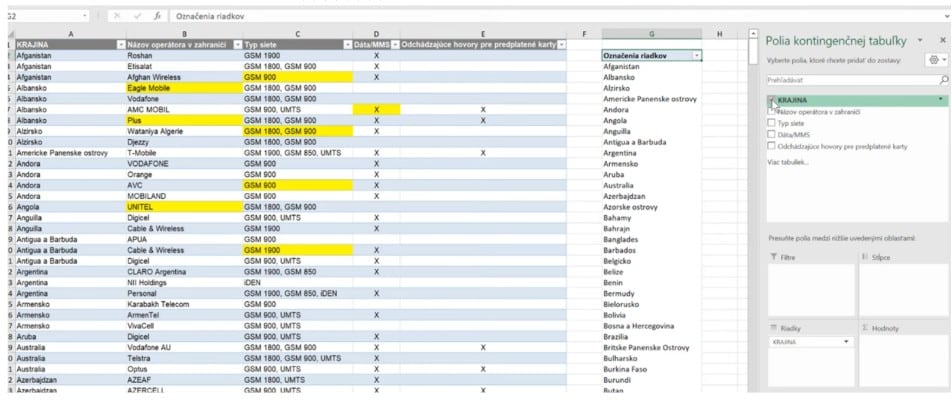Screen dimensions: 952x402
Task: Click the Prehľadávať search field
Action: click(x=853, y=80)
